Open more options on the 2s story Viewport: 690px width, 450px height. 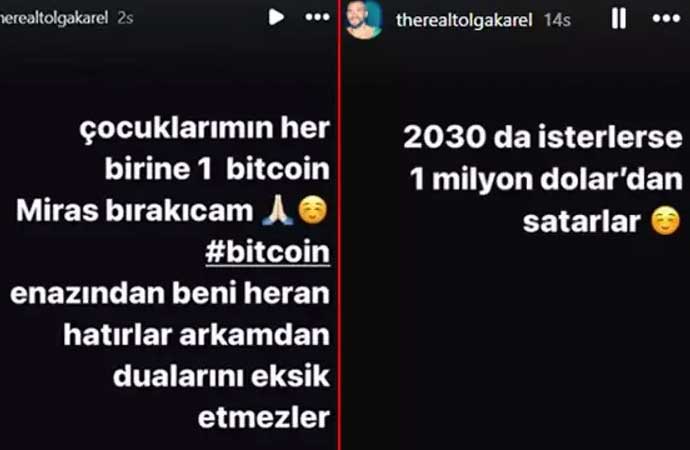click(x=317, y=17)
